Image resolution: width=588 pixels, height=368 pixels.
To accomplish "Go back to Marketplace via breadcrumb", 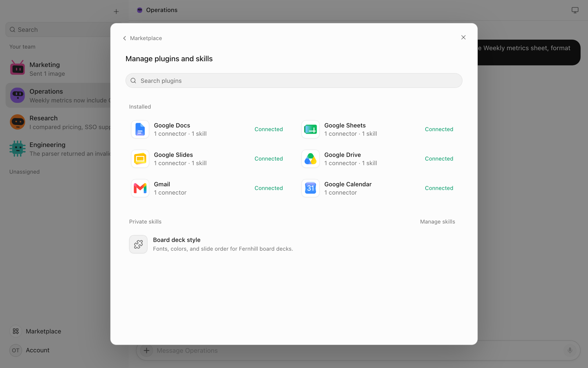I will point(142,38).
